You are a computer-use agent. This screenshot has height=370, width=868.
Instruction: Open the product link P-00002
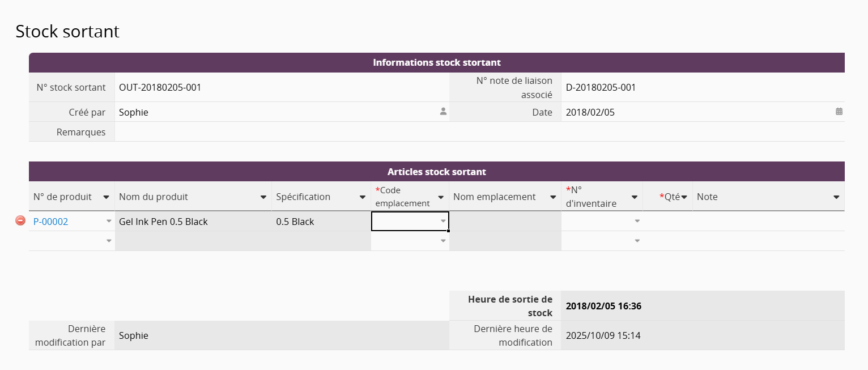(x=51, y=222)
